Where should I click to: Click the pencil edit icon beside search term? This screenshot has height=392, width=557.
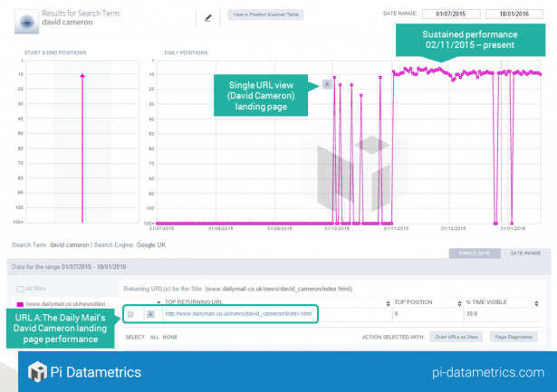pos(207,16)
